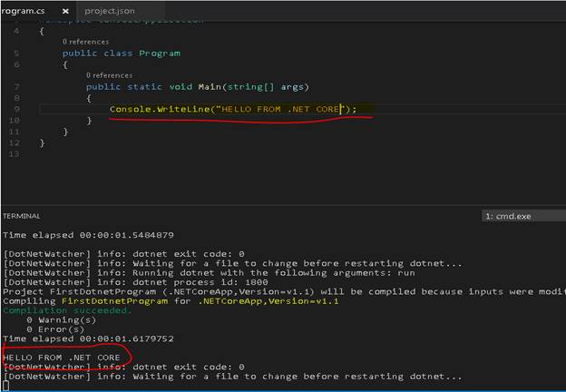Viewport: 566px width, 392px height.
Task: Open '0 references' link above Main method
Action: 110,75
